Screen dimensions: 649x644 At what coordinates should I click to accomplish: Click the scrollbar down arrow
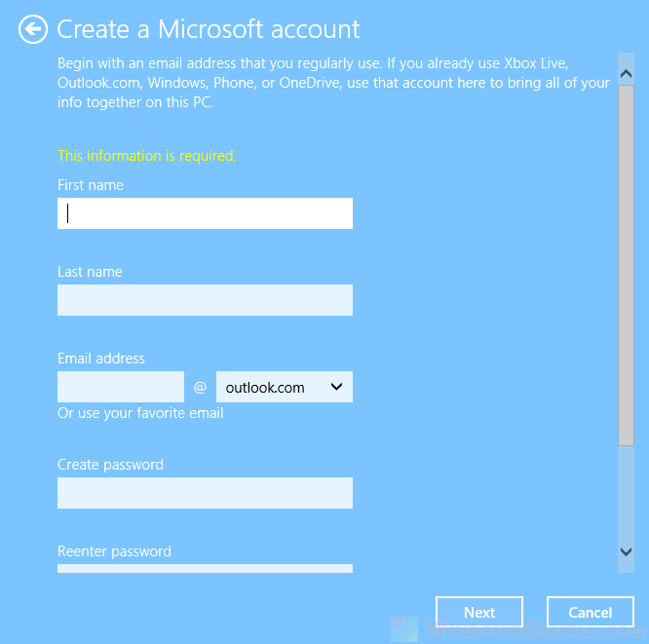click(626, 551)
